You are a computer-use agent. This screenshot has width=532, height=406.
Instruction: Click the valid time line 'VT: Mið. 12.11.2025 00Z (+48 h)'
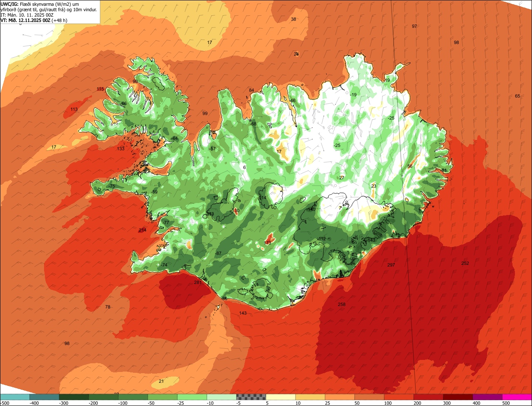(x=34, y=20)
